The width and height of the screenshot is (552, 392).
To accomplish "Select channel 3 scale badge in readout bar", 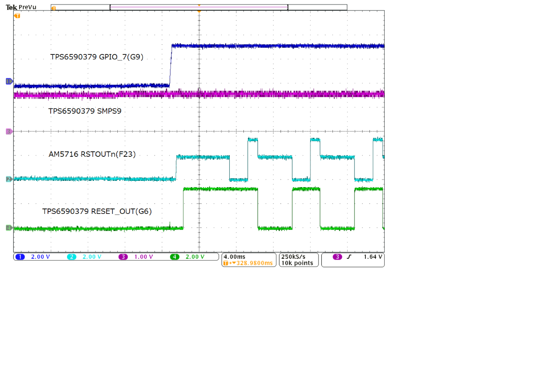I will click(123, 256).
